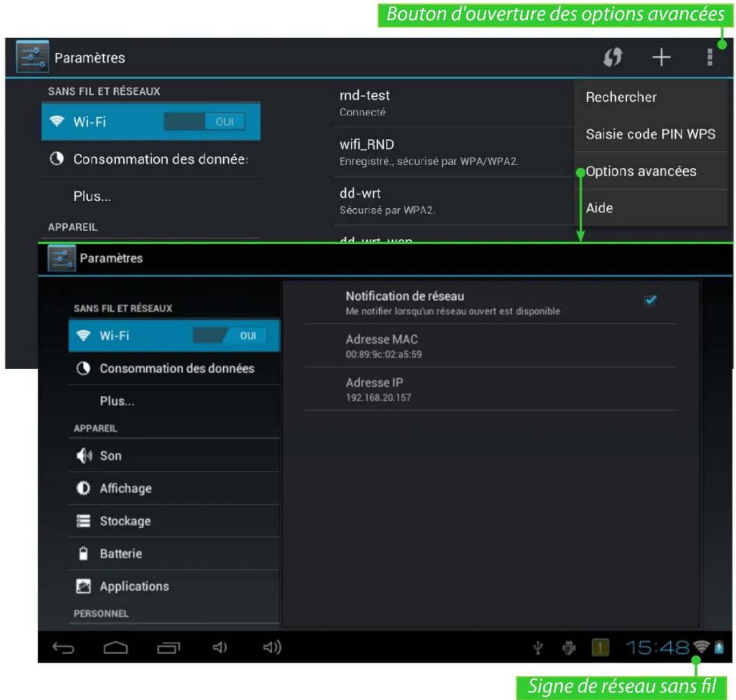Tap the Affichage brightness icon
This screenshot has width=736, height=700.
tap(83, 488)
